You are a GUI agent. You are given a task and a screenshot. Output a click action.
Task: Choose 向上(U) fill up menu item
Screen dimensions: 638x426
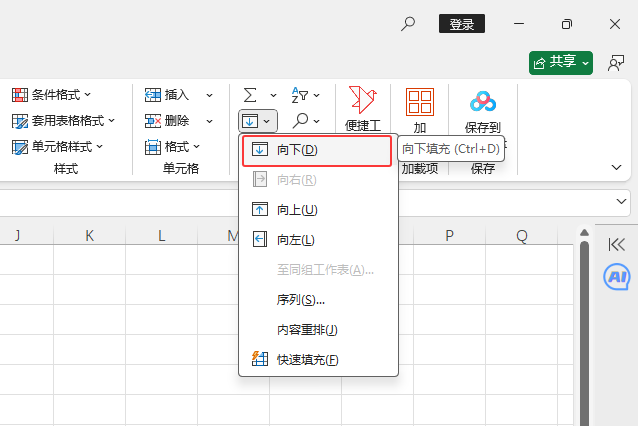[318, 210]
